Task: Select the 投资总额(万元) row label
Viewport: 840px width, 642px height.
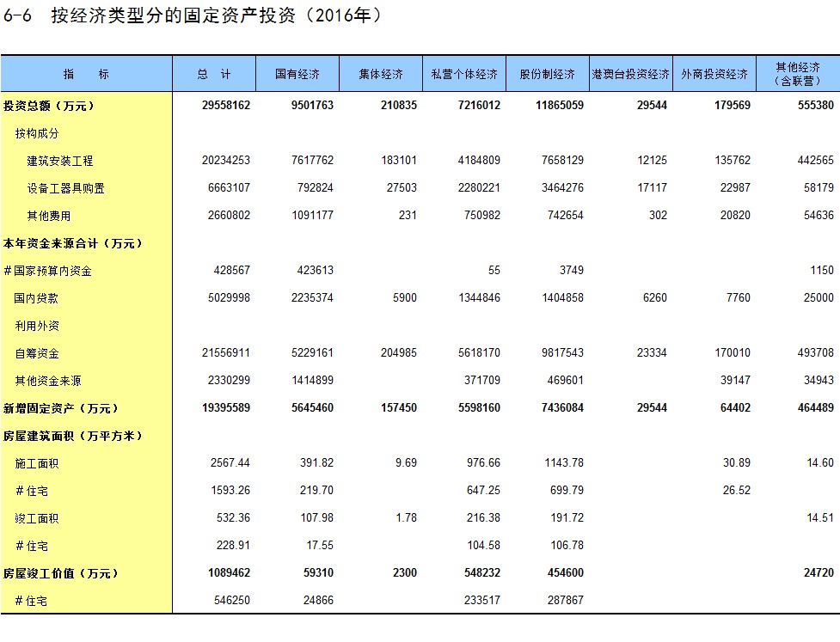Action: [48, 106]
